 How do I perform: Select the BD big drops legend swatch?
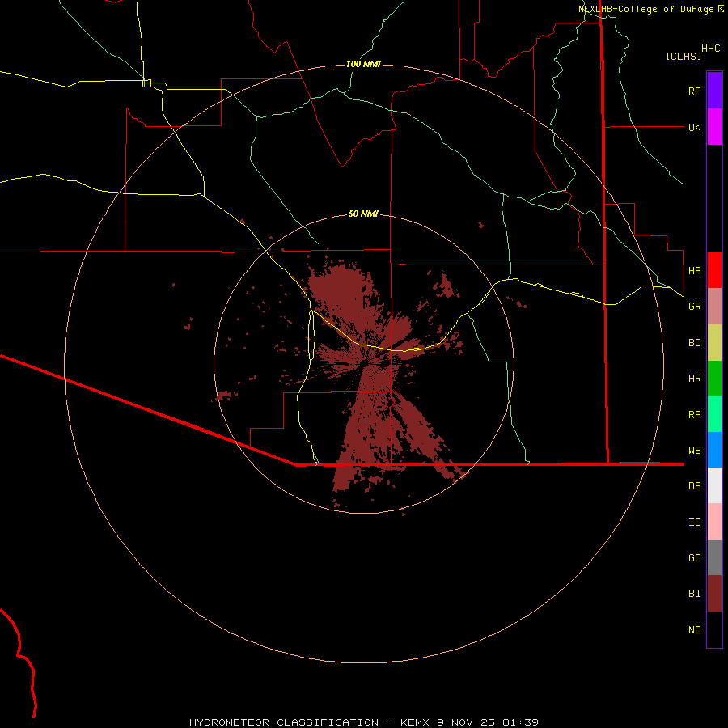tap(714, 343)
